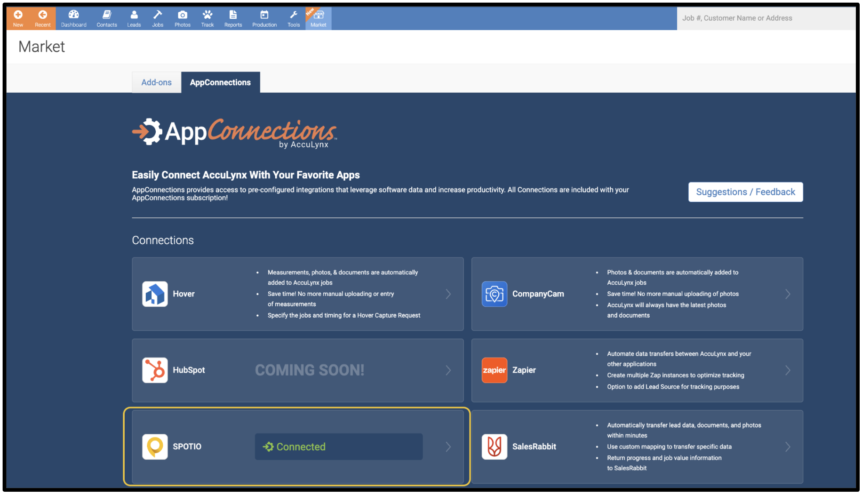Click the Zapier orange logo
The image size is (868, 497).
point(495,371)
